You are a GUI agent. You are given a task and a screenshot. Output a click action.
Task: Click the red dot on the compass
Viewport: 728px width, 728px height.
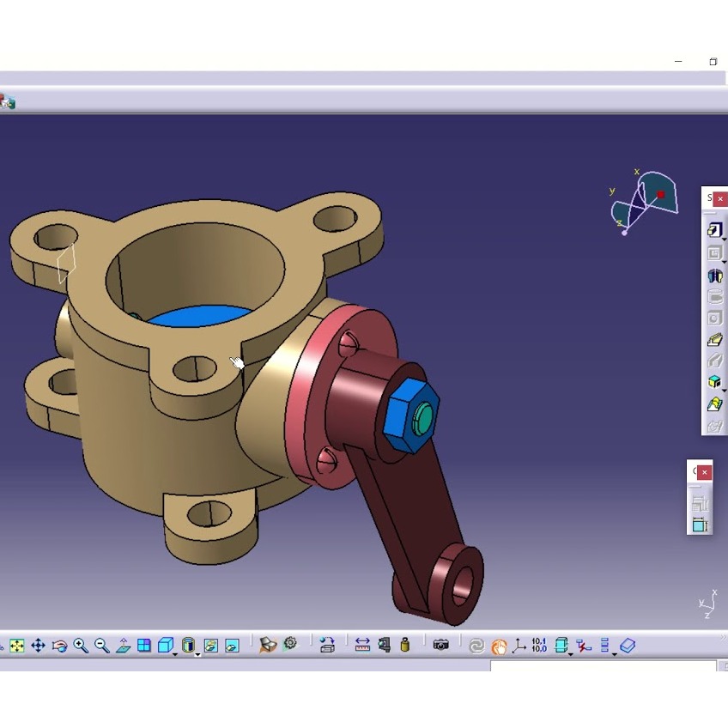(x=661, y=195)
